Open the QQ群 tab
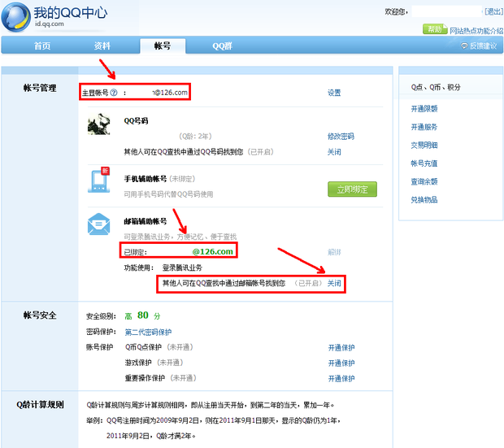504x448 pixels. point(224,46)
